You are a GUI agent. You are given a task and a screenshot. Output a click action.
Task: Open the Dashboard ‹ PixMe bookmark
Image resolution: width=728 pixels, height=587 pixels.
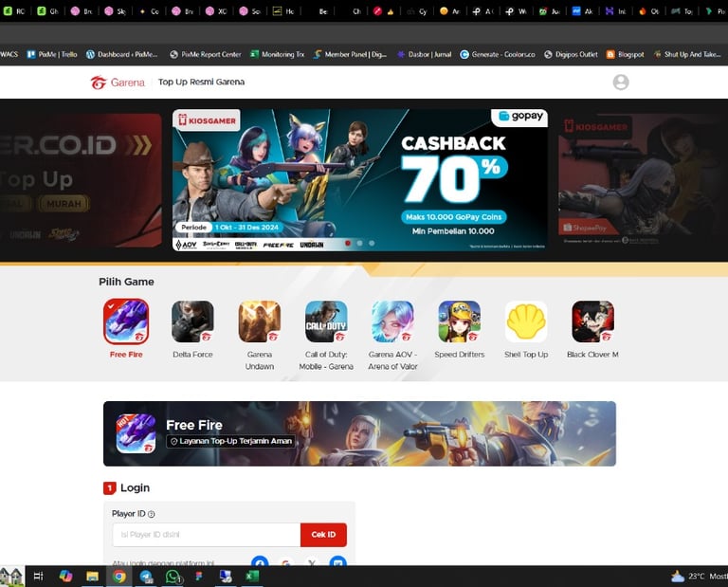pos(122,54)
